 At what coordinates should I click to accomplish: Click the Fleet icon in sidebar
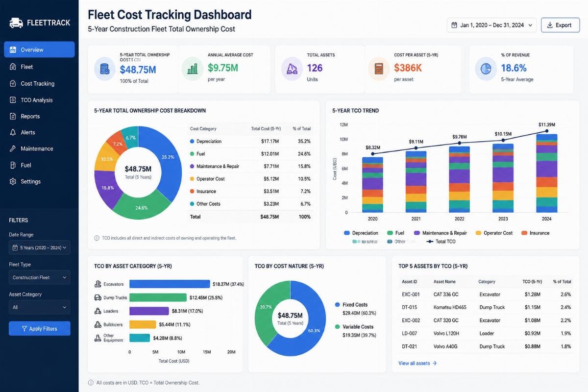13,67
